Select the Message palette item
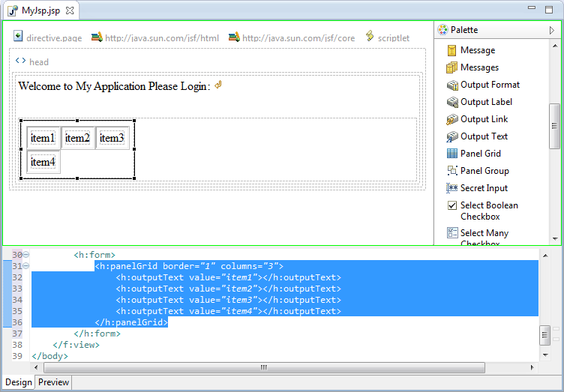The image size is (564, 392). (477, 50)
